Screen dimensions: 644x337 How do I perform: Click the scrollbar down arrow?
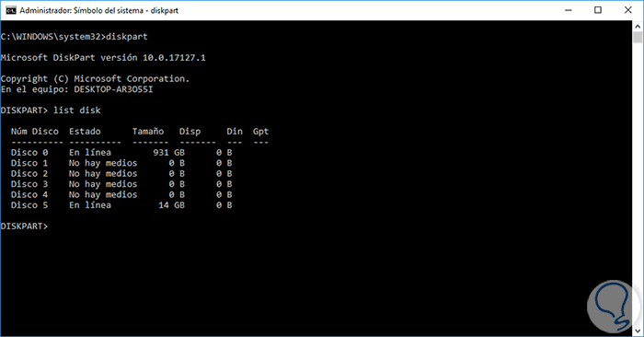point(638,331)
